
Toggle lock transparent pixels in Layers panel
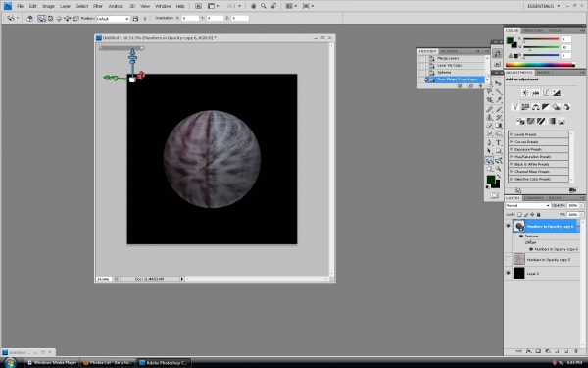(x=519, y=214)
